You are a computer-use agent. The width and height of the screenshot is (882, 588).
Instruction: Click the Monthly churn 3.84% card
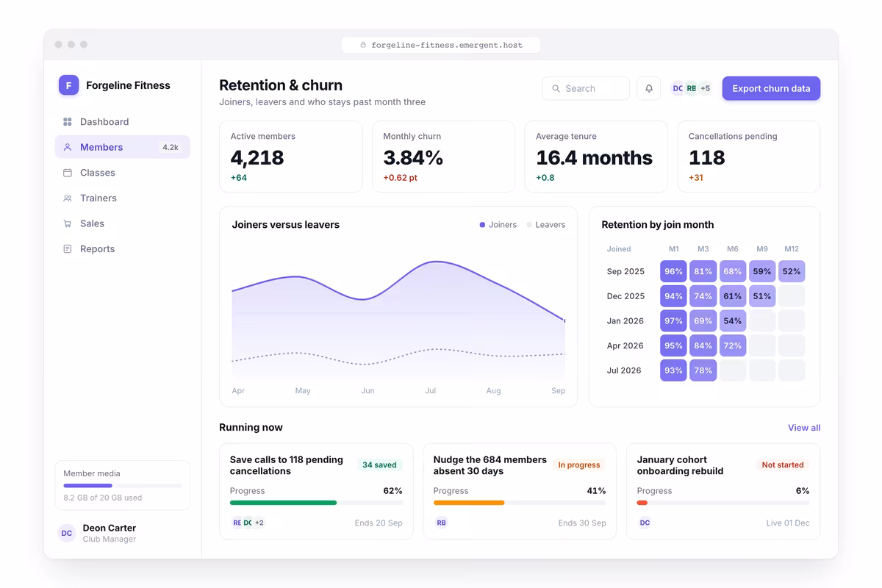443,157
